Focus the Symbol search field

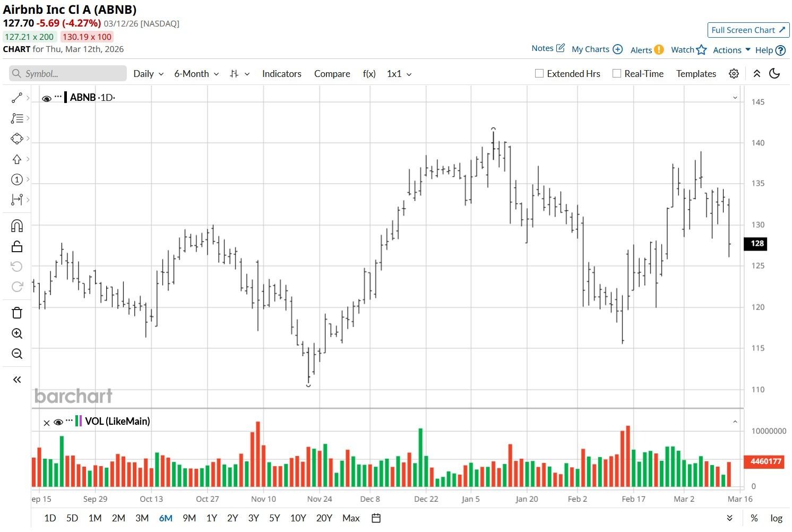(x=68, y=73)
